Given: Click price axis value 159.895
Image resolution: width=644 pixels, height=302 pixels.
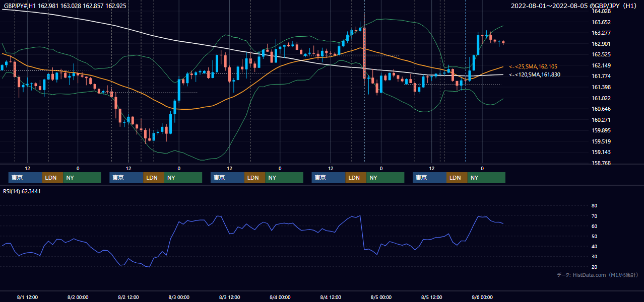Looking at the screenshot, I should [x=601, y=131].
